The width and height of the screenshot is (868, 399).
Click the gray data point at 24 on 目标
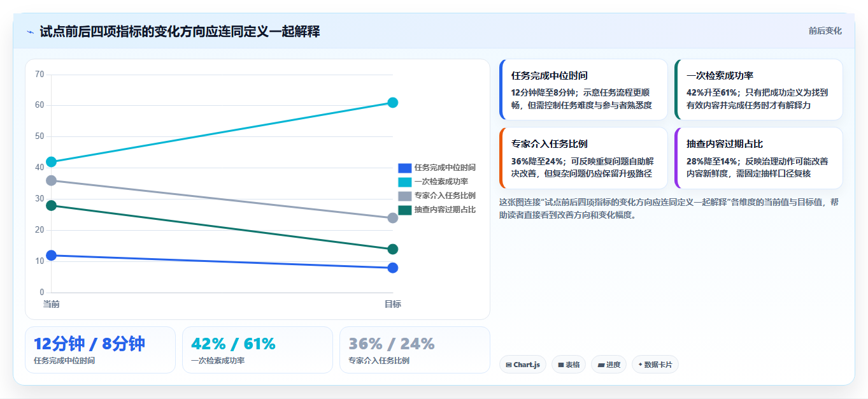tap(393, 218)
